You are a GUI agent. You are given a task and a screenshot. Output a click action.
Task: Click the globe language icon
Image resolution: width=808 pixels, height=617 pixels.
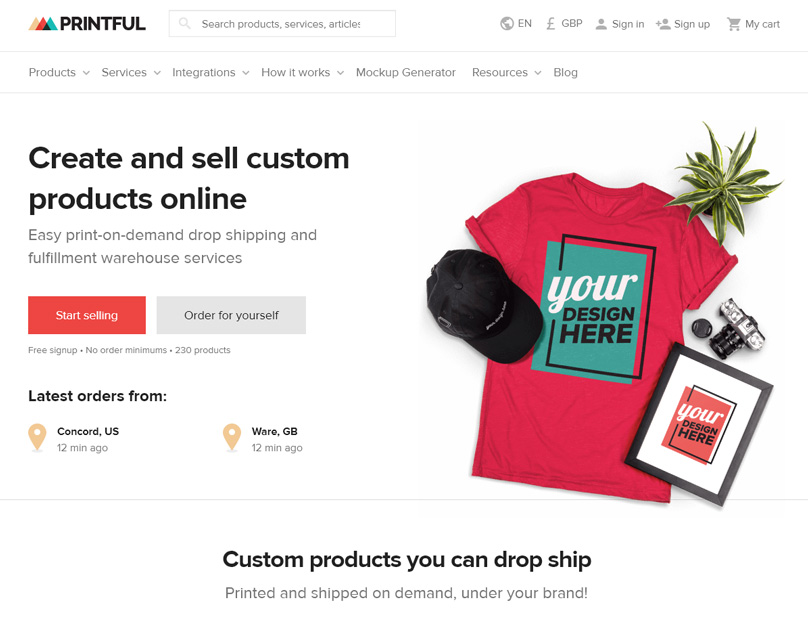pyautogui.click(x=507, y=24)
